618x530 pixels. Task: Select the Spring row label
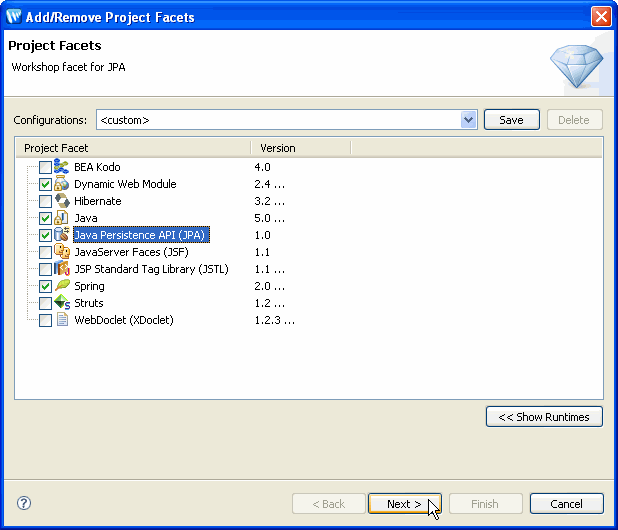point(89,286)
